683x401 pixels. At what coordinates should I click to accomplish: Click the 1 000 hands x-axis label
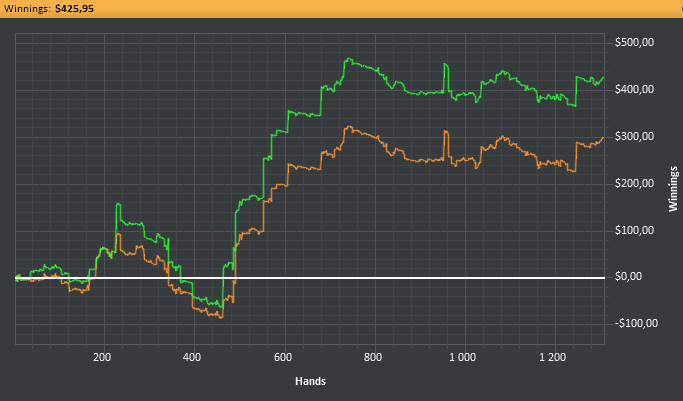pyautogui.click(x=463, y=357)
